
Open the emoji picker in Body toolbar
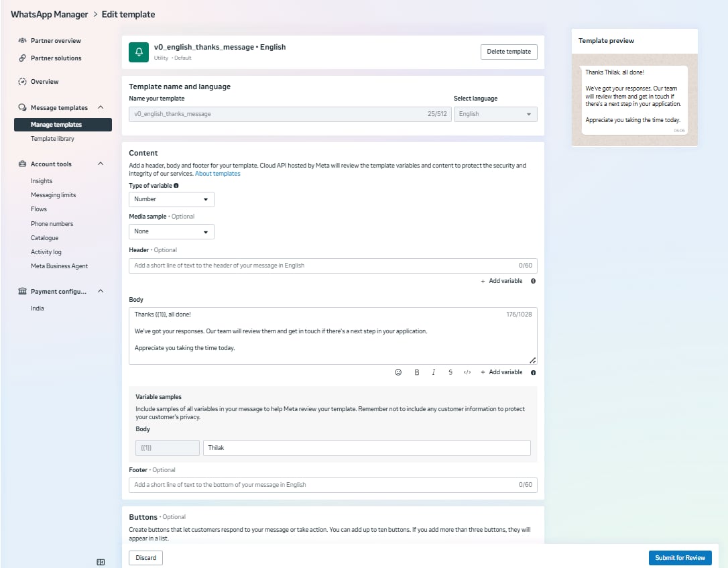398,372
